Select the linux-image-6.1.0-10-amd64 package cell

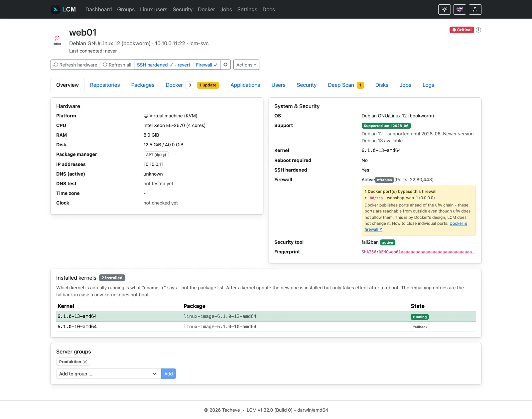pos(220,327)
